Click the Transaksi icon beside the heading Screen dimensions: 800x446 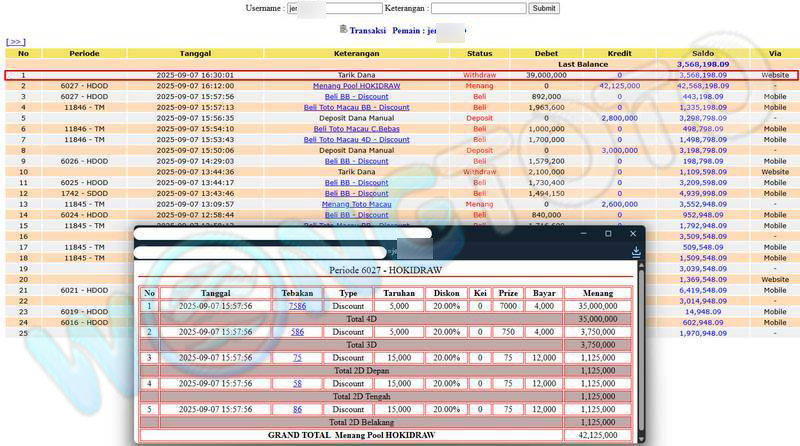tap(344, 30)
